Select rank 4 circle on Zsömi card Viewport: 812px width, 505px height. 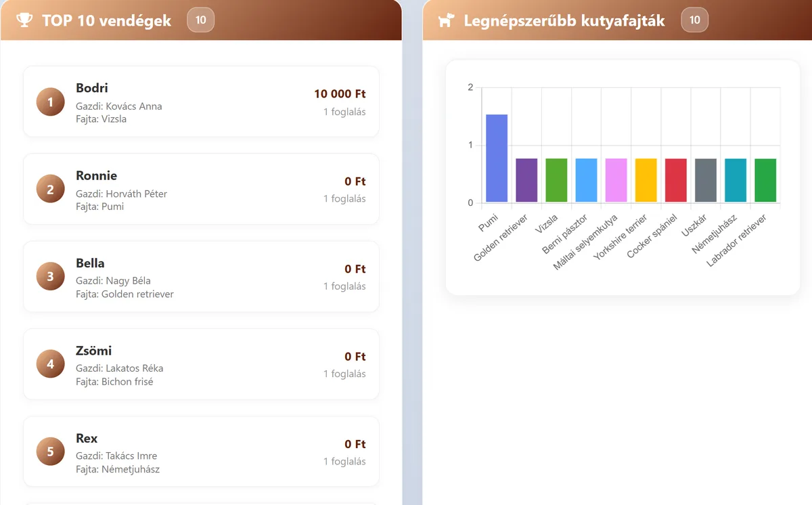[x=50, y=364]
